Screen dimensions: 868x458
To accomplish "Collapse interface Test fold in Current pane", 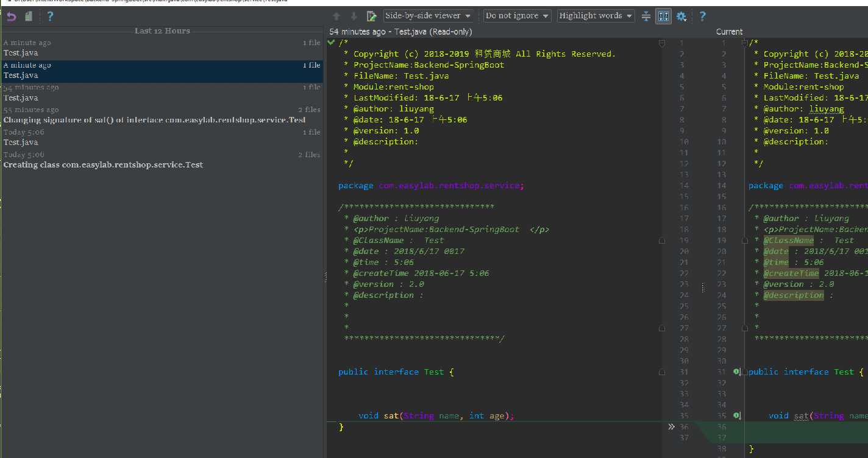I will point(744,372).
